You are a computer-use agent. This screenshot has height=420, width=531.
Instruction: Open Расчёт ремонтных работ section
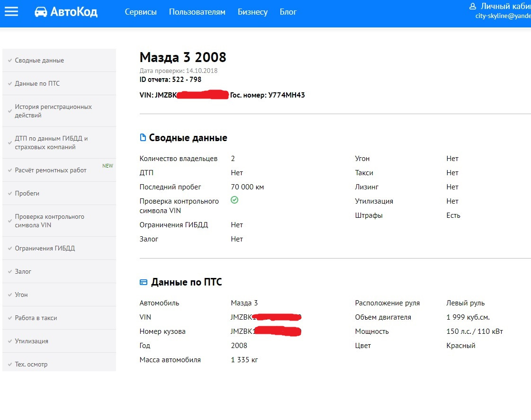click(51, 170)
